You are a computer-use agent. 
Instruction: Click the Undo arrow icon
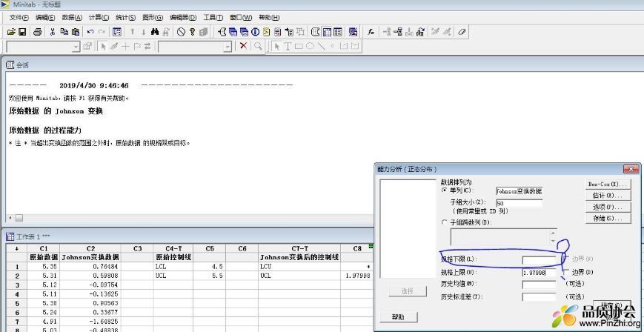point(90,32)
